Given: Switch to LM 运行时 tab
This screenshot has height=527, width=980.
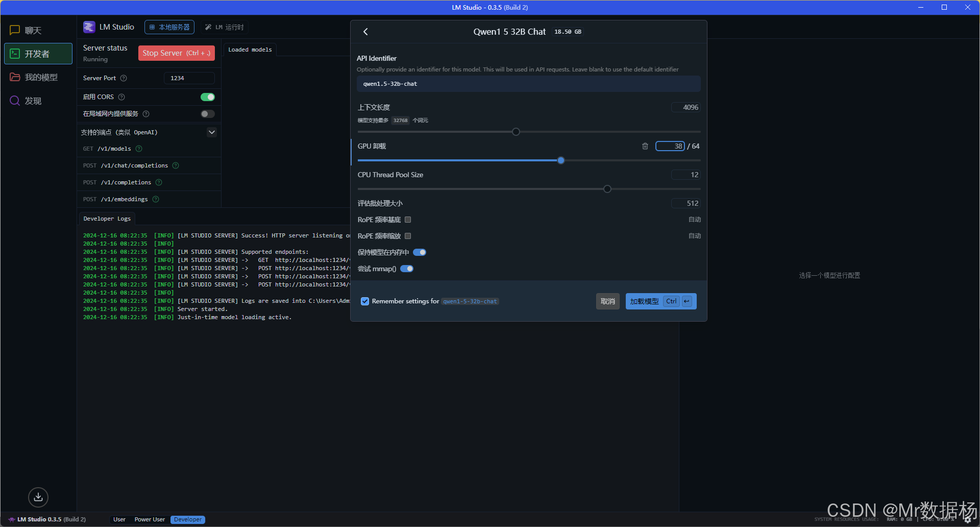Looking at the screenshot, I should [225, 27].
